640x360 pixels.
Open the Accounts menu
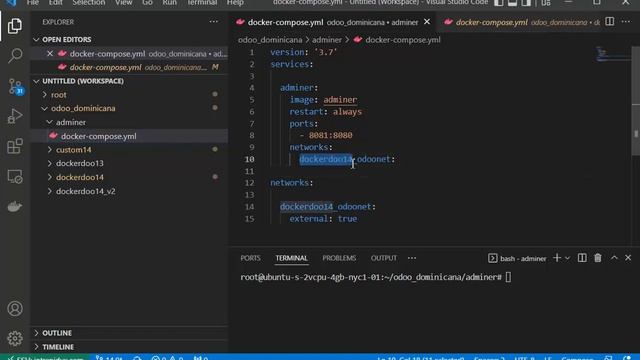tap(15, 309)
